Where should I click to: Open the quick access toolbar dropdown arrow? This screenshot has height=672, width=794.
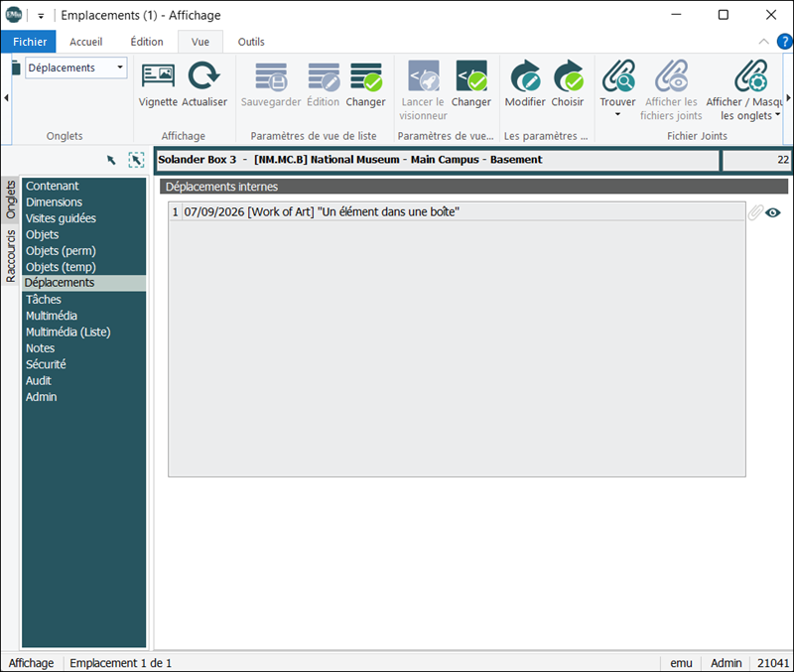point(41,16)
